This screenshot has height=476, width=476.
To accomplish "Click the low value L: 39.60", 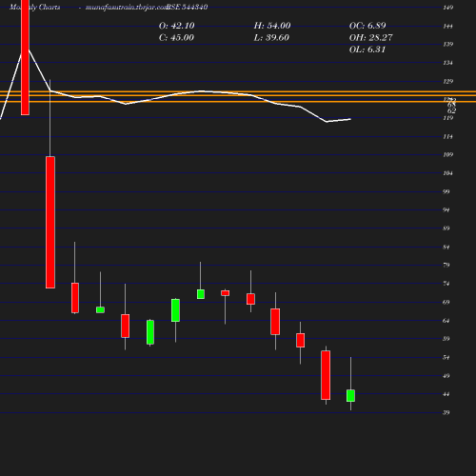I will coord(271,38).
